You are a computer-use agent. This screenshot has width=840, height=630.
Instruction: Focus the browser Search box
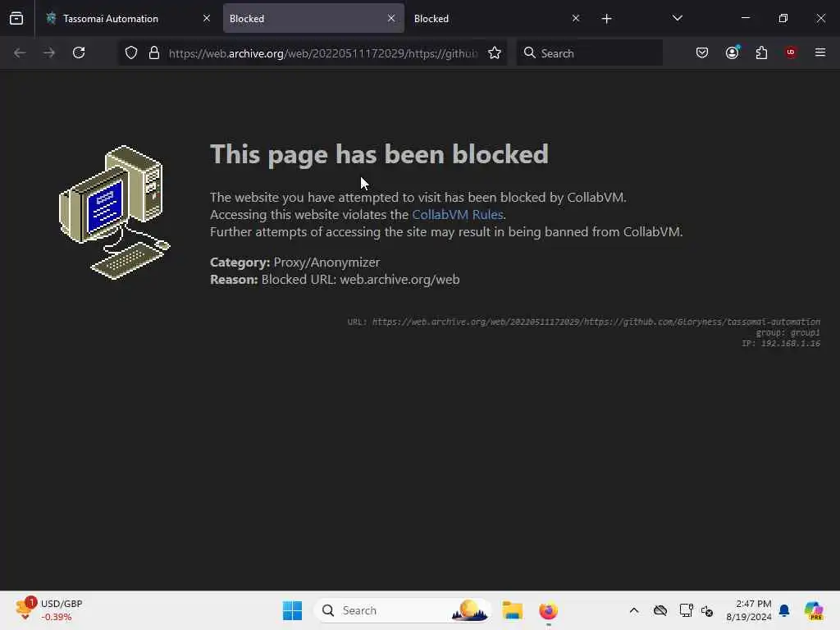tap(589, 53)
